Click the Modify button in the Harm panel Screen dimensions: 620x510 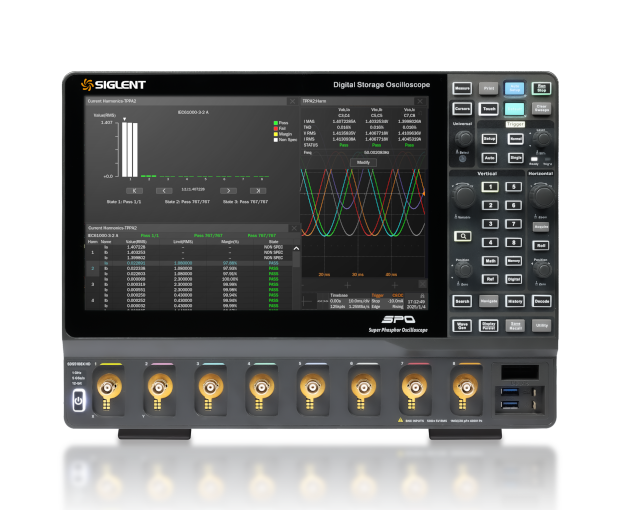(x=364, y=160)
